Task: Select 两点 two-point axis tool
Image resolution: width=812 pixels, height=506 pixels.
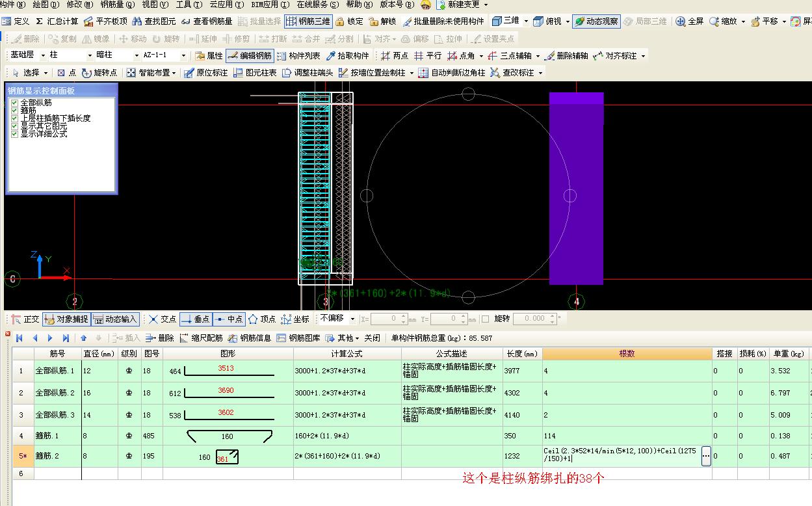Action: pyautogui.click(x=395, y=56)
